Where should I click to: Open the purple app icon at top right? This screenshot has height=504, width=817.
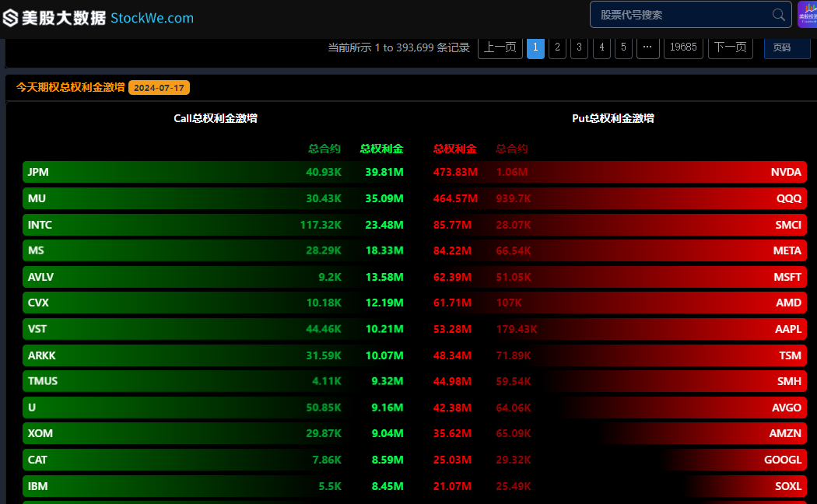(x=807, y=15)
